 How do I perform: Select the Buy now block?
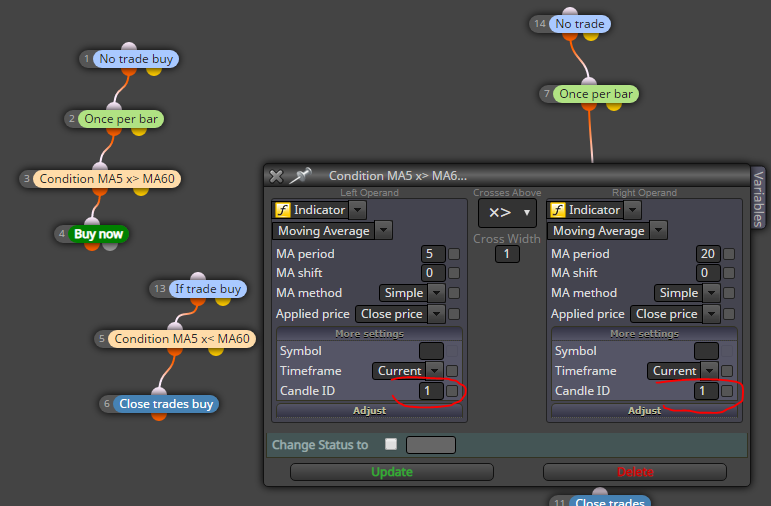pos(98,234)
